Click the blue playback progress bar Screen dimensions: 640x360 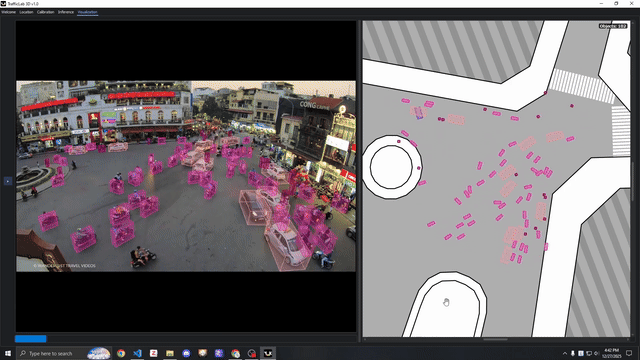pos(31,338)
